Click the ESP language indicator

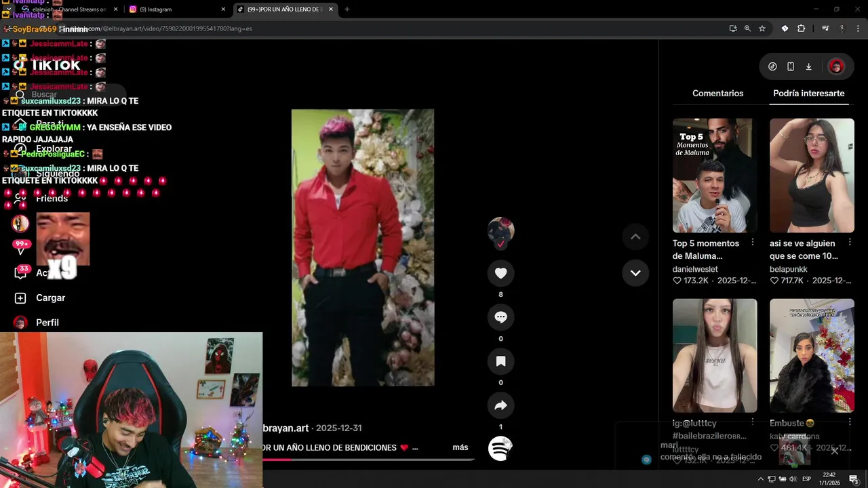[807, 479]
